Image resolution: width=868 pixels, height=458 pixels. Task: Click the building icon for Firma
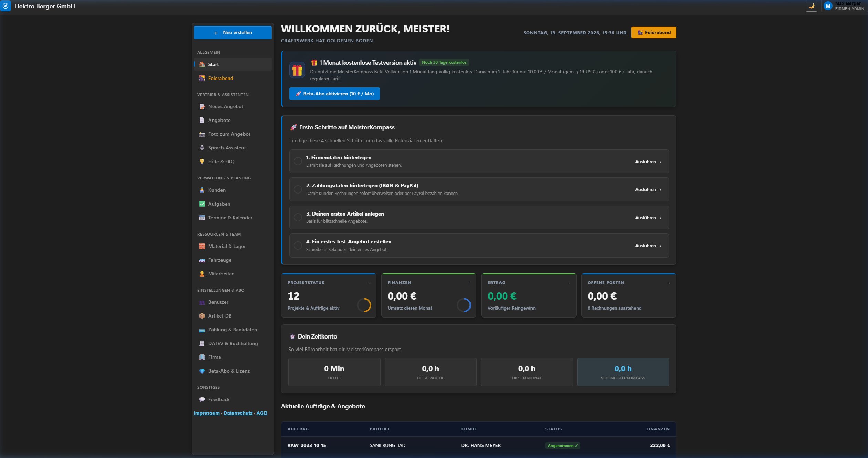(x=202, y=357)
